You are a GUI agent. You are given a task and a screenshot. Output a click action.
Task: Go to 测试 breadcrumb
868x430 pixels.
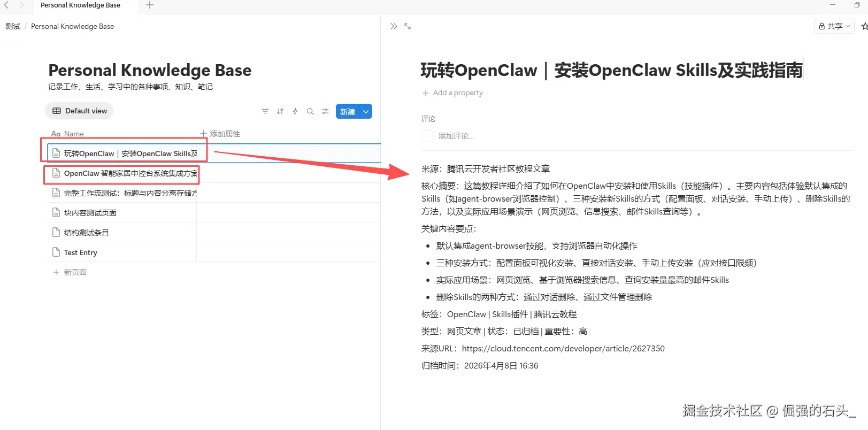pyautogui.click(x=13, y=26)
